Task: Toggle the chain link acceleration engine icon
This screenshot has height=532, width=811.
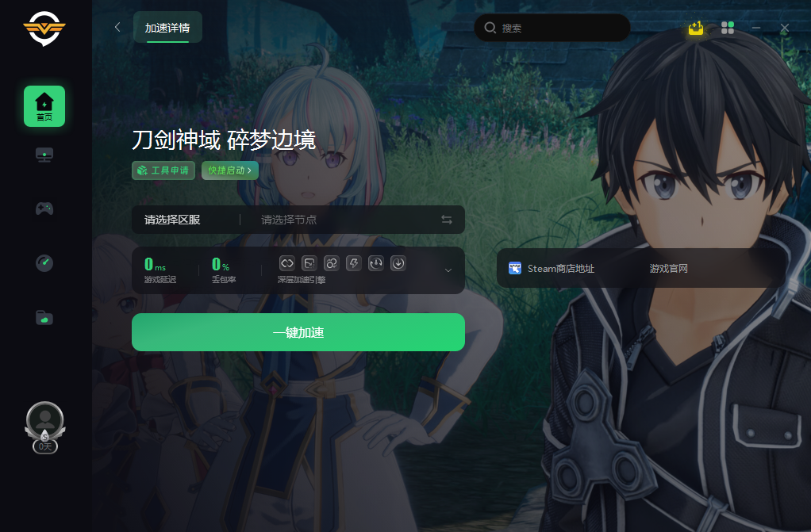Action: 287,263
